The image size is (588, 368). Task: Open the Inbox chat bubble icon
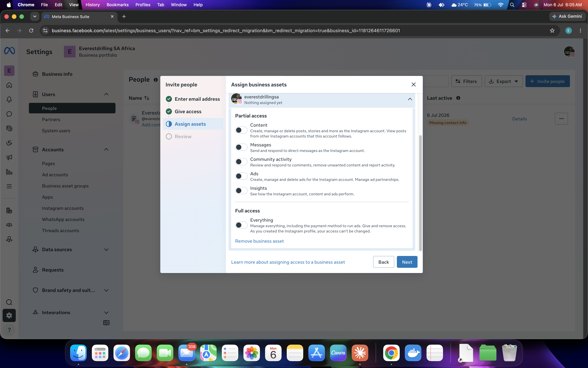pos(9,114)
